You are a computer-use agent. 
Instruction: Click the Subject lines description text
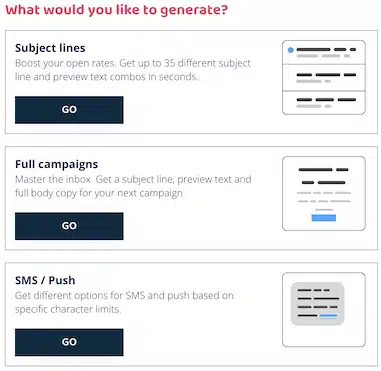coord(133,70)
